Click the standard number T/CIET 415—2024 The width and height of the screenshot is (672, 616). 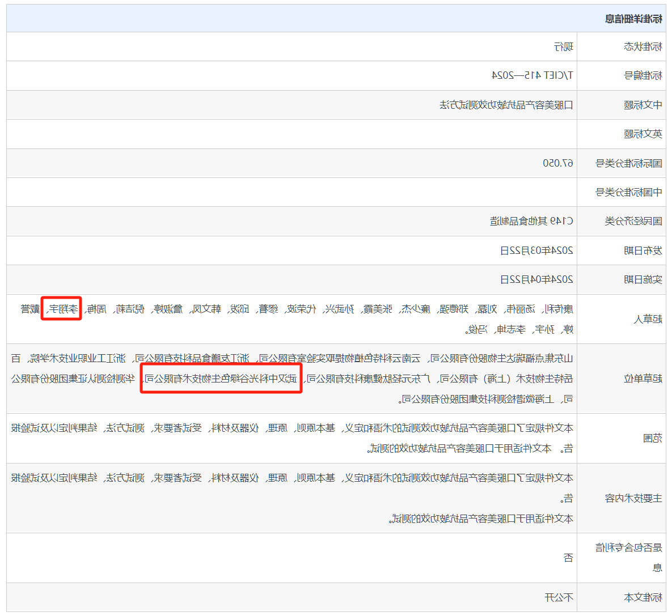532,76
